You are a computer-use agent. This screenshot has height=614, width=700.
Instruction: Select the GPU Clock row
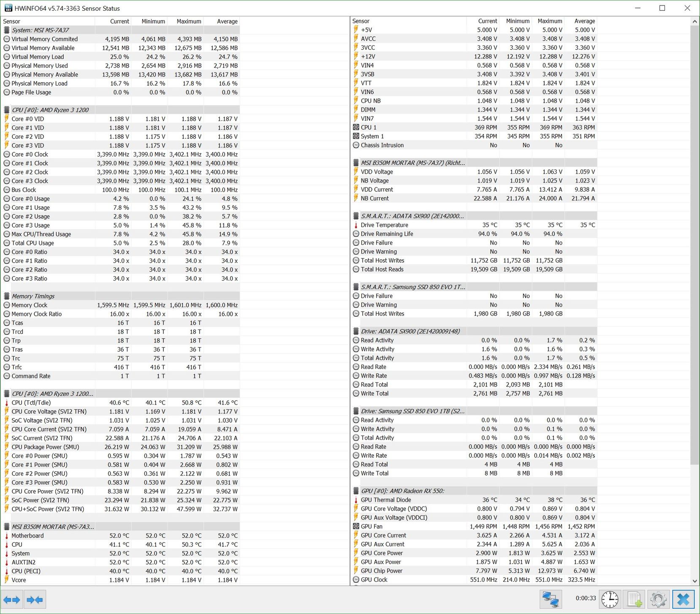pos(474,579)
